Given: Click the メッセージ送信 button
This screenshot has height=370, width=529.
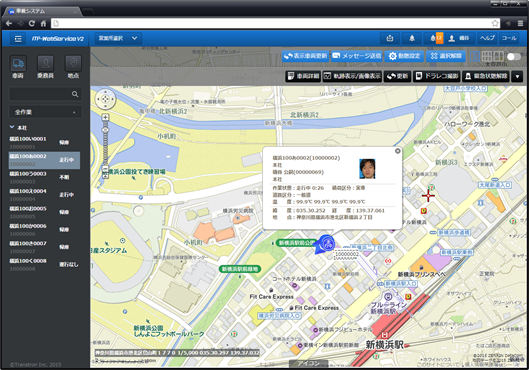Looking at the screenshot, I should click(357, 56).
